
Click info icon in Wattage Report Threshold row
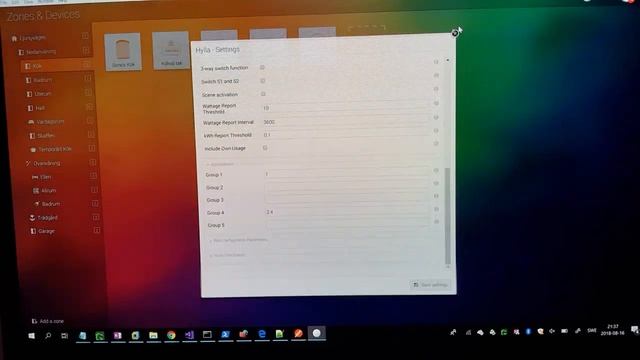pyautogui.click(x=436, y=103)
